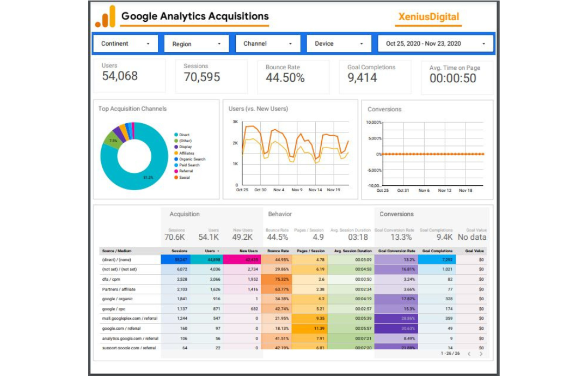
Task: Click the Users (vs. New Users) chart title
Action: pyautogui.click(x=259, y=109)
